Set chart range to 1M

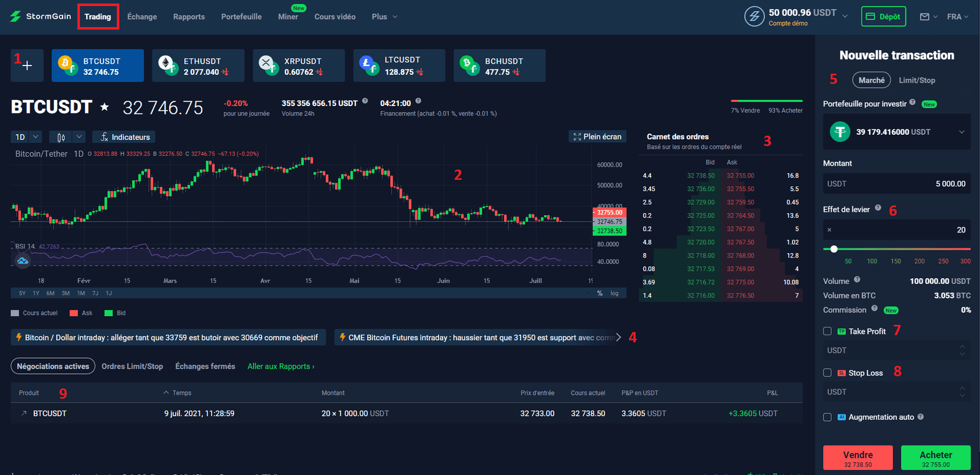81,294
